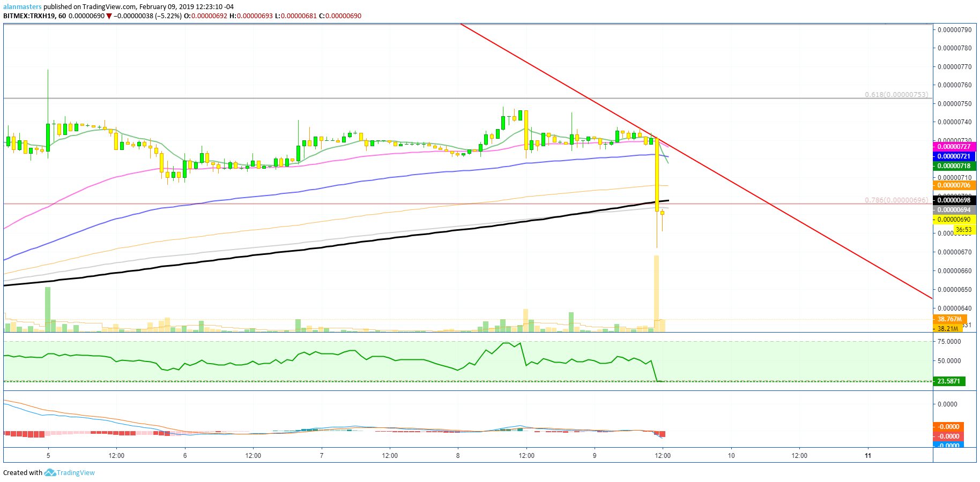980x482 pixels.
Task: Click the green price label 0.00000718
Action: (955, 166)
